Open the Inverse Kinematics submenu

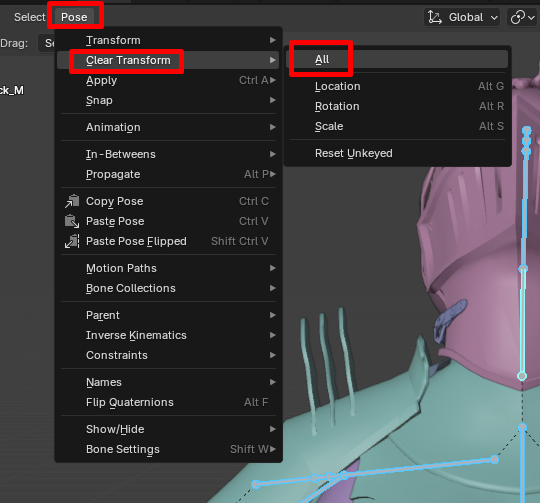pos(169,335)
